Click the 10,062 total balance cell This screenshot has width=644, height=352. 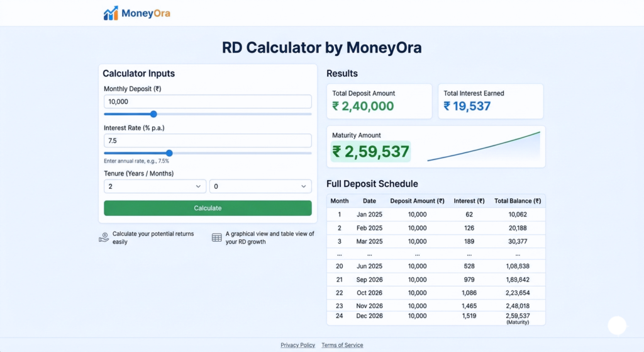coord(518,214)
